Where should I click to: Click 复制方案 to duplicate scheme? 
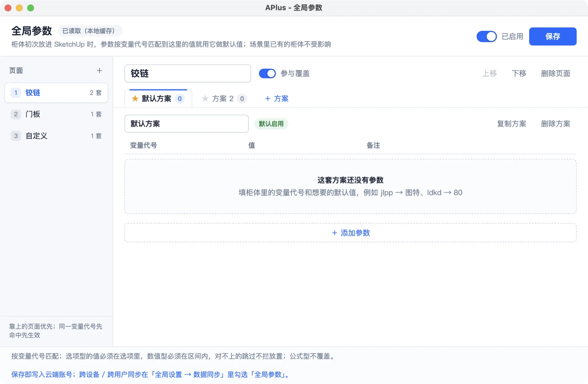click(512, 124)
